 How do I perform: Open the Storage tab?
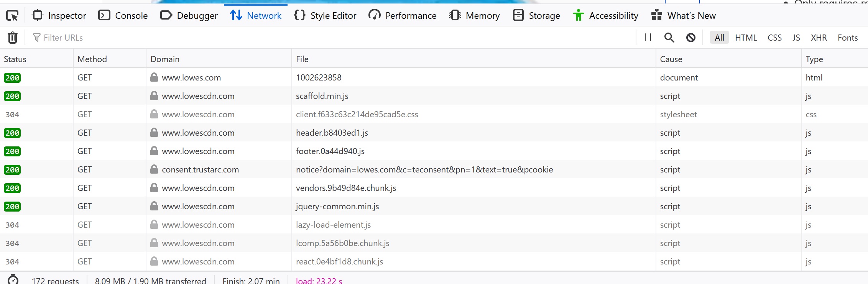(536, 15)
